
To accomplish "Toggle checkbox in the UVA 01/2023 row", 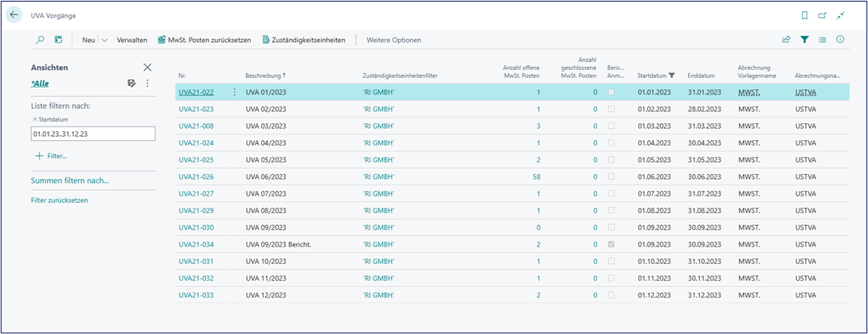I will [x=611, y=93].
